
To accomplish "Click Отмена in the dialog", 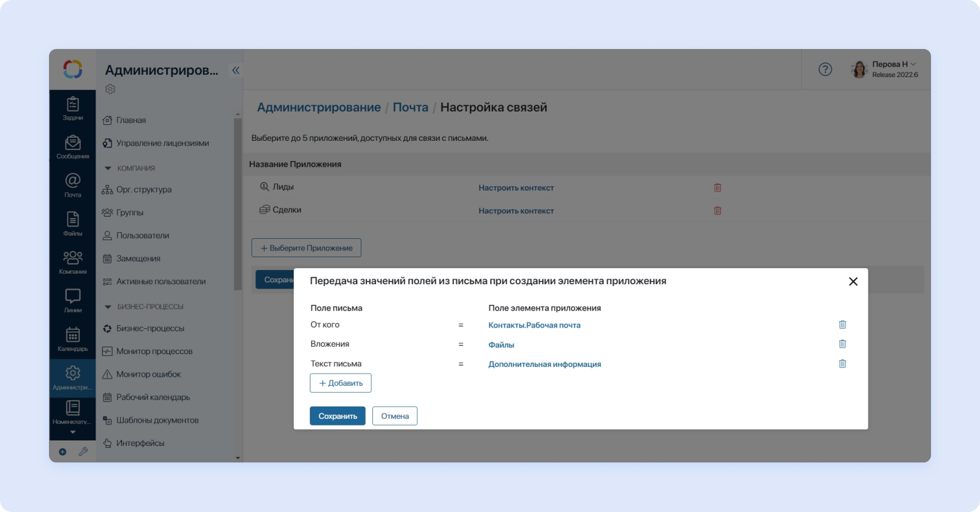I will [x=395, y=416].
